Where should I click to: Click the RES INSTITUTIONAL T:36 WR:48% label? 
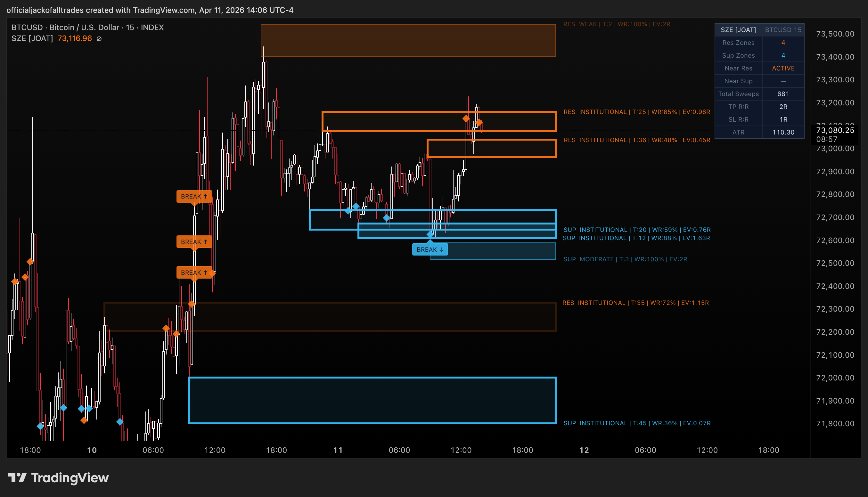coord(636,140)
